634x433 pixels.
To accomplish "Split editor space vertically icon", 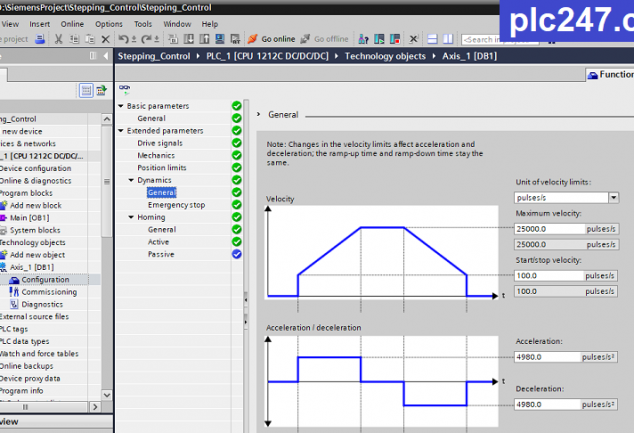I will tap(448, 39).
